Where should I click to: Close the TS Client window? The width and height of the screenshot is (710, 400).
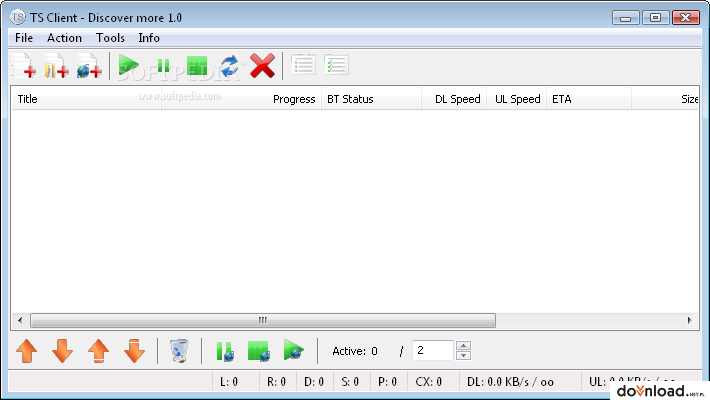coord(686,18)
